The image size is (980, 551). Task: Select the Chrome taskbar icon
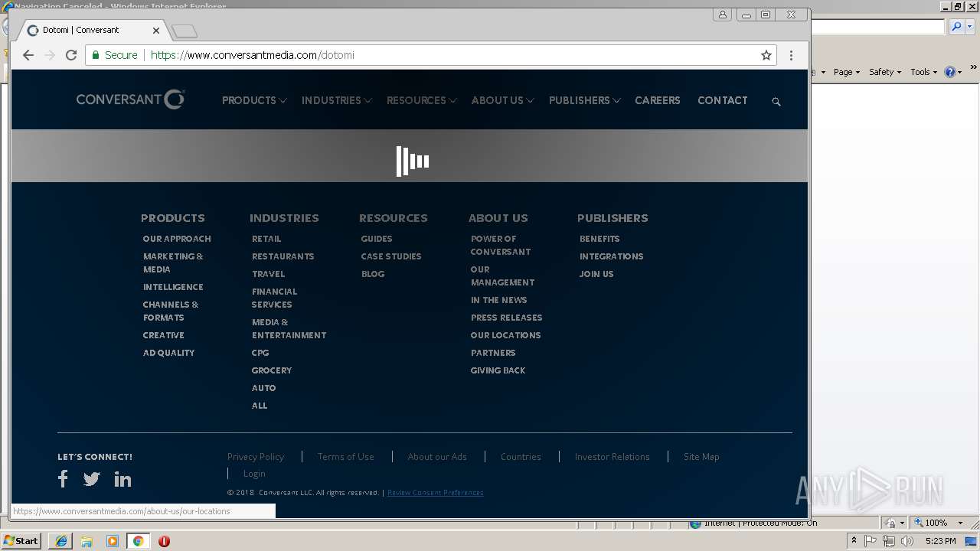click(x=139, y=541)
